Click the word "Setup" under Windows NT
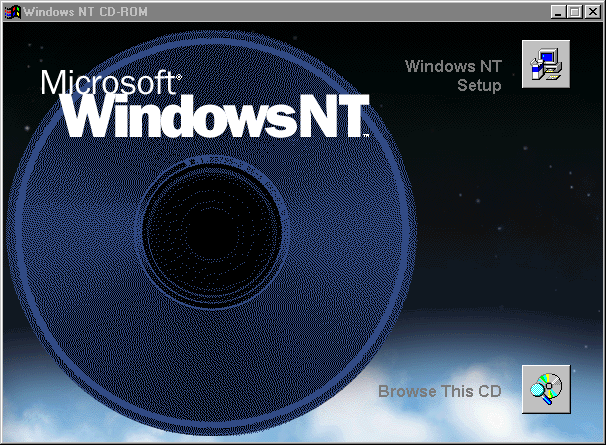Viewport: 606px width, 445px height. point(479,84)
